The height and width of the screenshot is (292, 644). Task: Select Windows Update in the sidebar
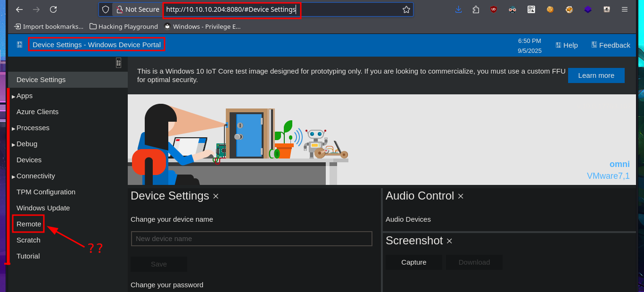click(43, 208)
